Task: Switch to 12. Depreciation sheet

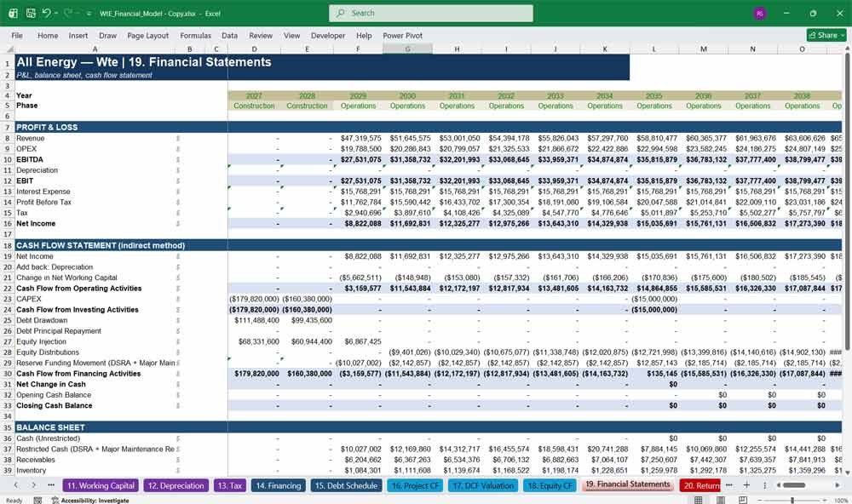Action: click(x=176, y=485)
